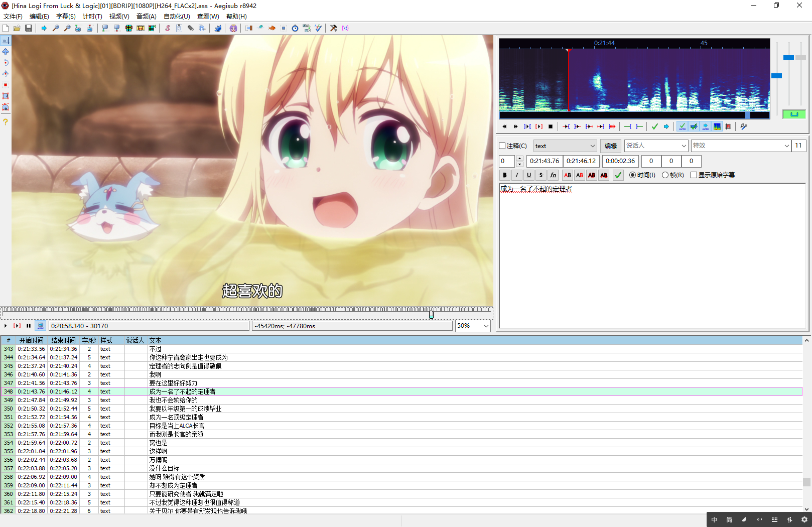
Task: Enable the 注释 comment checkbox
Action: 502,146
